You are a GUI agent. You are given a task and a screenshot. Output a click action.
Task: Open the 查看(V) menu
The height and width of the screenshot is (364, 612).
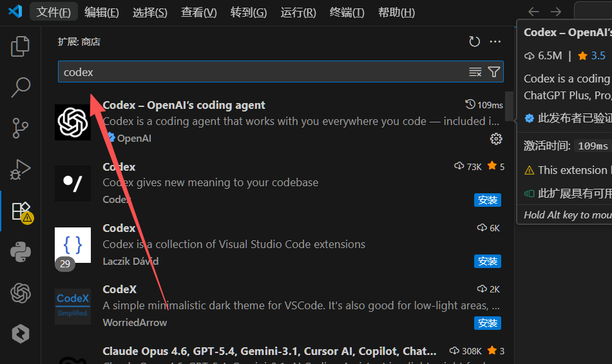198,12
